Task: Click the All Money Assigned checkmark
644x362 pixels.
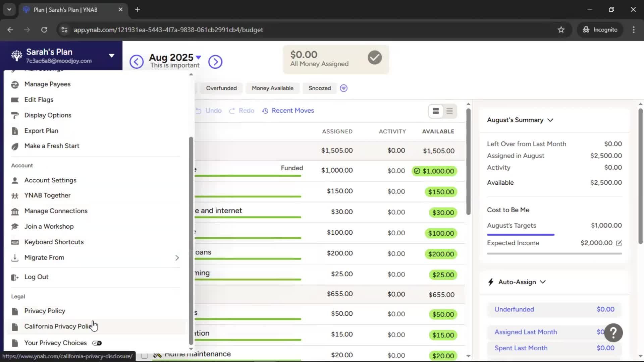Action: pyautogui.click(x=375, y=58)
